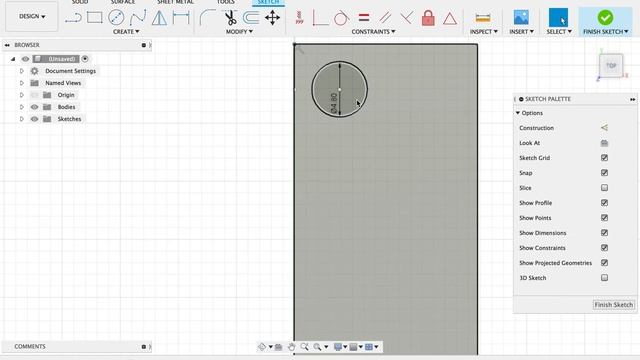Apply the Parallel constraint
The width and height of the screenshot is (640, 360).
[x=385, y=18]
